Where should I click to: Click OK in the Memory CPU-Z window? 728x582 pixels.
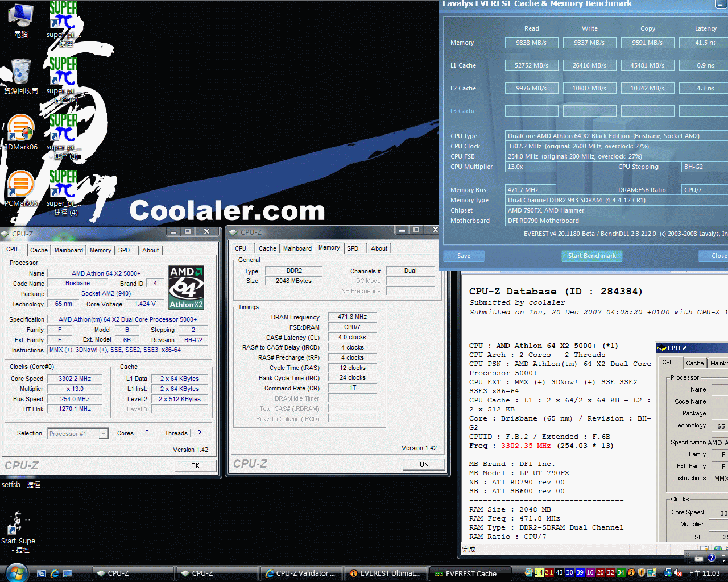point(424,464)
